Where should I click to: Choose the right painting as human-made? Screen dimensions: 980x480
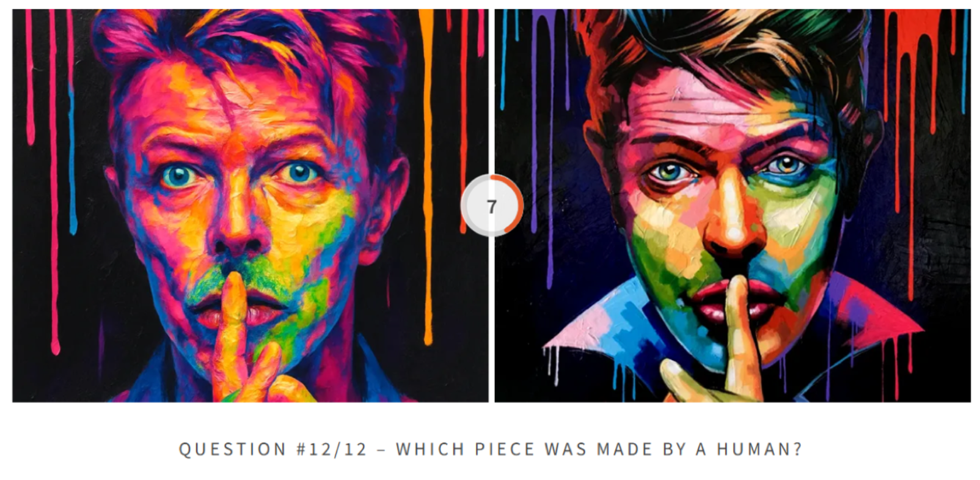(x=732, y=205)
